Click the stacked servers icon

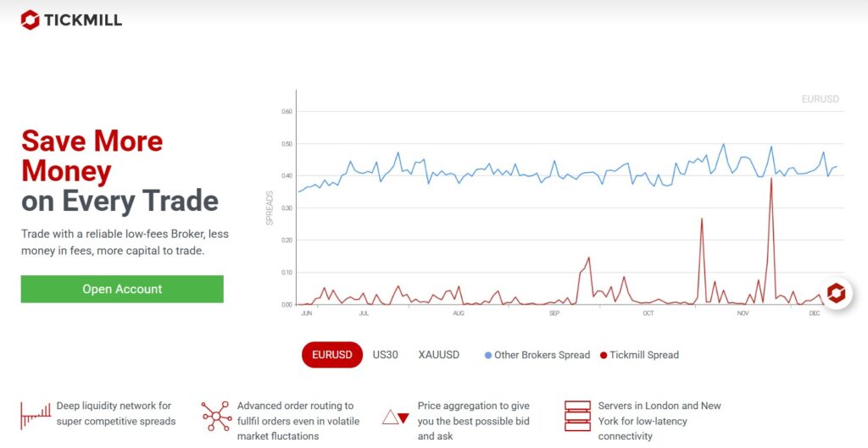point(577,416)
